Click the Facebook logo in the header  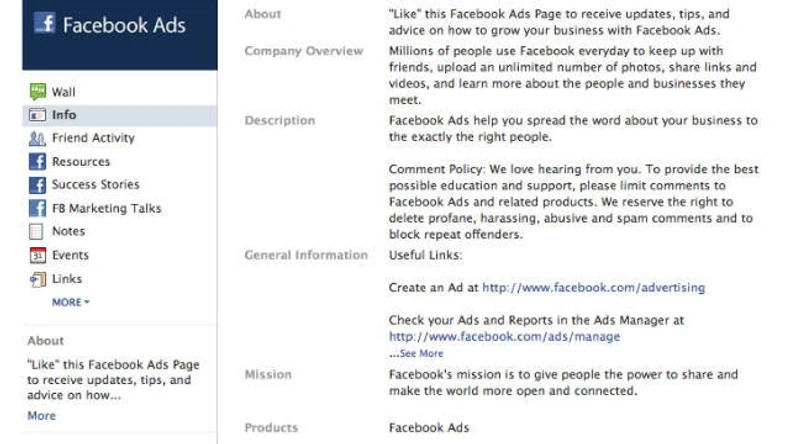[x=43, y=26]
